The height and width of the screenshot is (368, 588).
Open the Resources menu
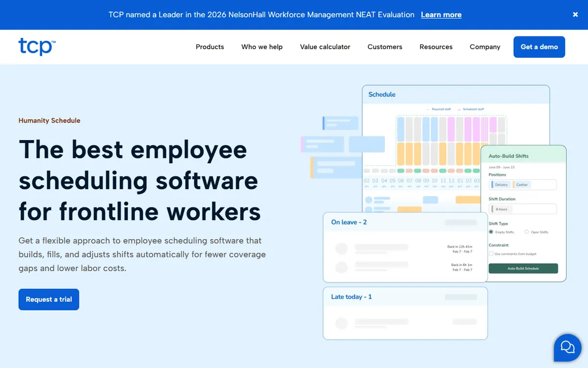[436, 47]
